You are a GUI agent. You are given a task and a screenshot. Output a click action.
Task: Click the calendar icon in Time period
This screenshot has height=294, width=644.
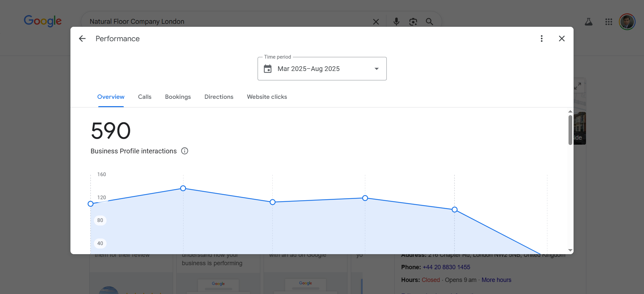pyautogui.click(x=268, y=69)
